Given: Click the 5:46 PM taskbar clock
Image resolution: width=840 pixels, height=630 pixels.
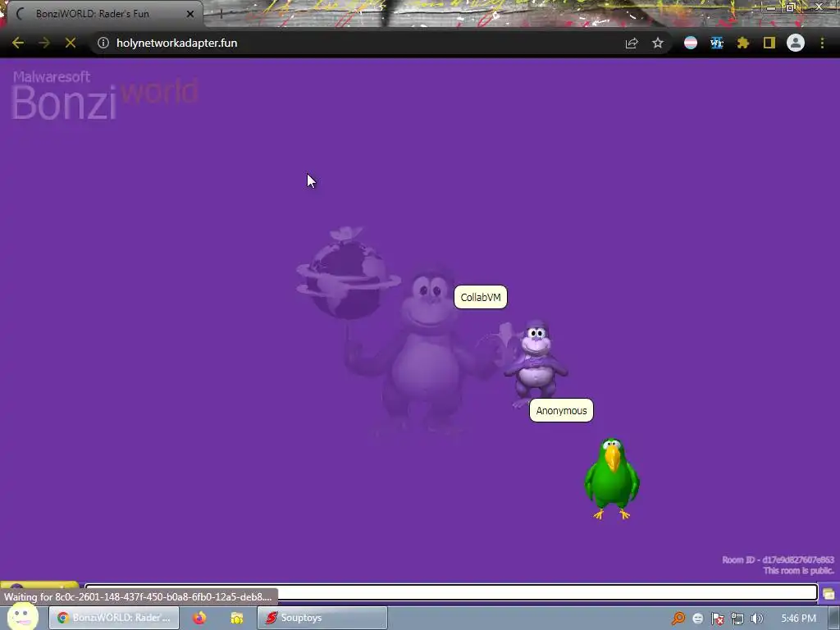Looking at the screenshot, I should tap(798, 619).
